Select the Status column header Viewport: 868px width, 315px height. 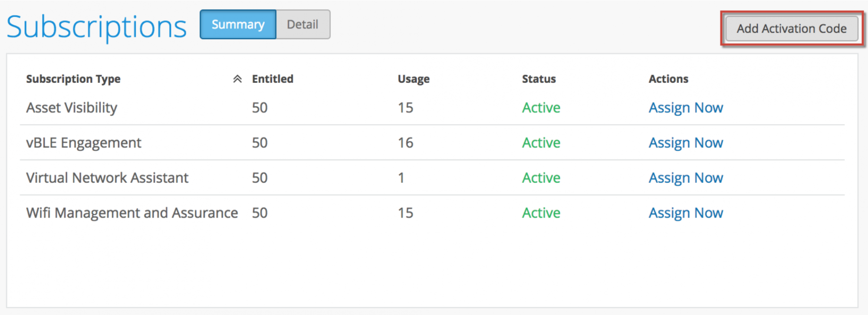coord(539,79)
